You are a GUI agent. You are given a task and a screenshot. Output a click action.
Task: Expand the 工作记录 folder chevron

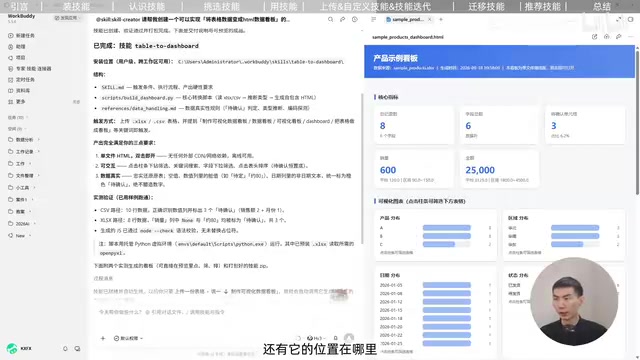click(39, 151)
